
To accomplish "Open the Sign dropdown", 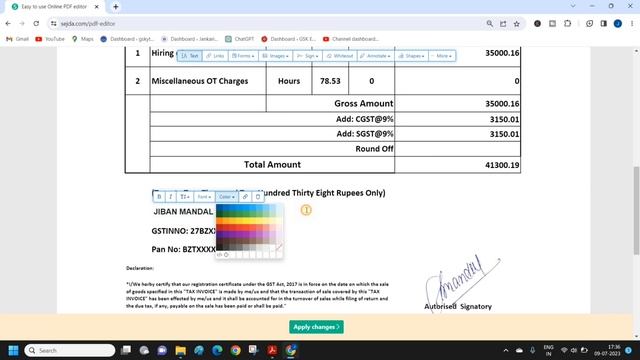I will coord(307,56).
